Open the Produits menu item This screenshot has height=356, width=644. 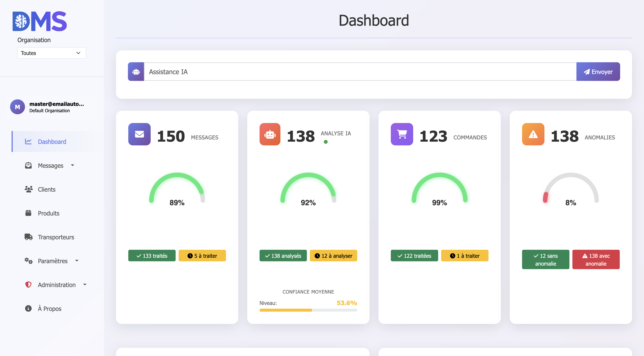(48, 213)
